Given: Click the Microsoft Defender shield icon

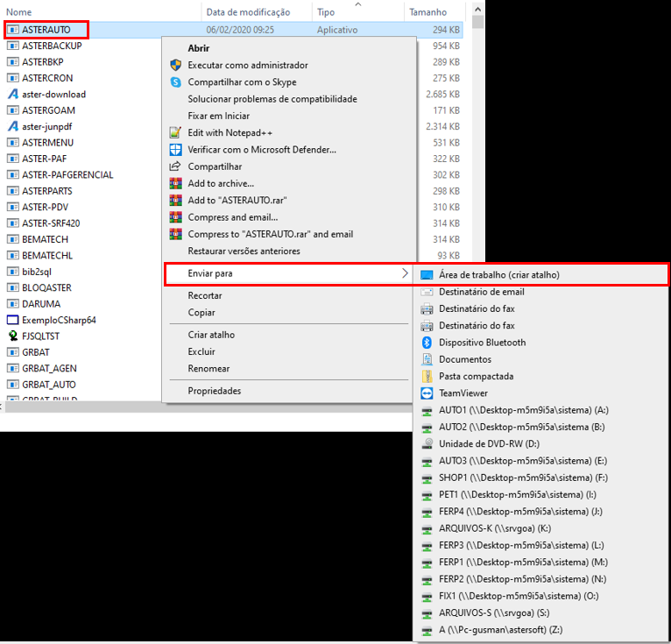Looking at the screenshot, I should click(x=175, y=150).
